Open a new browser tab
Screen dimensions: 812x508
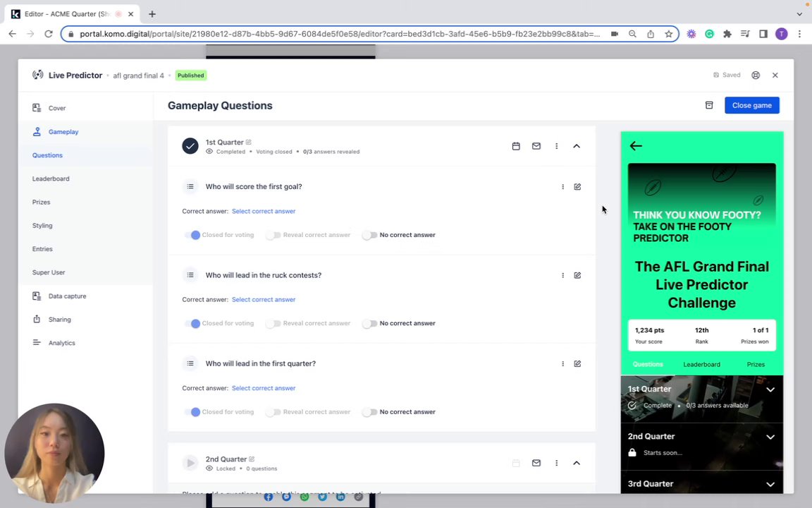[x=152, y=14]
